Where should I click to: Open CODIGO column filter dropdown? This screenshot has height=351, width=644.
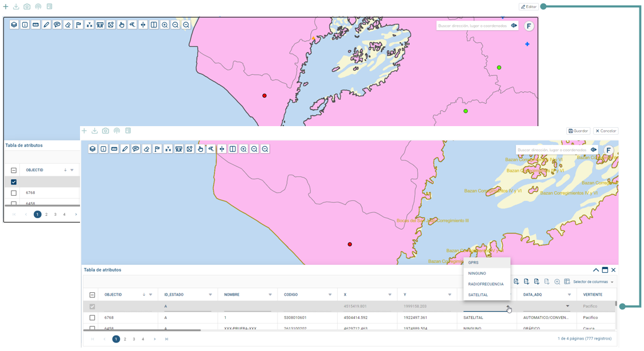tap(330, 295)
